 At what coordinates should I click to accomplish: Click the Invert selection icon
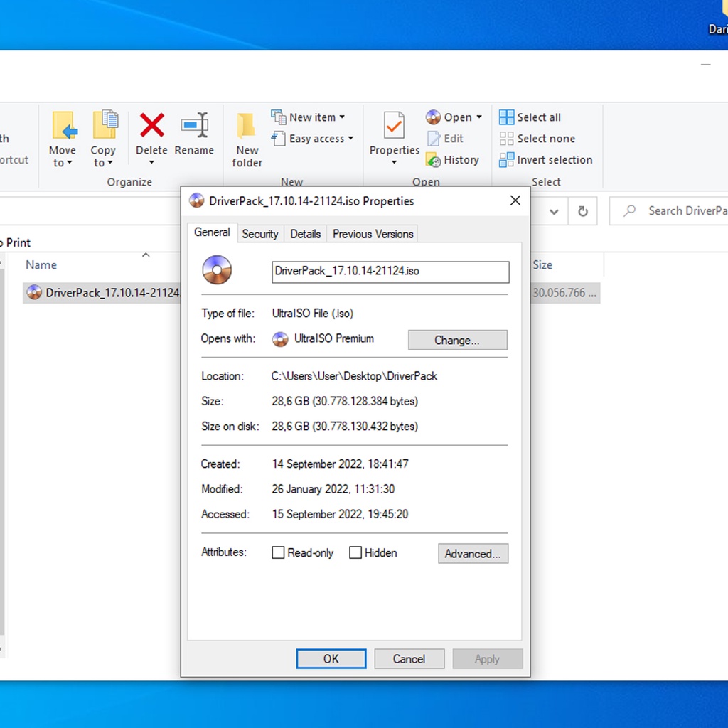click(x=506, y=160)
